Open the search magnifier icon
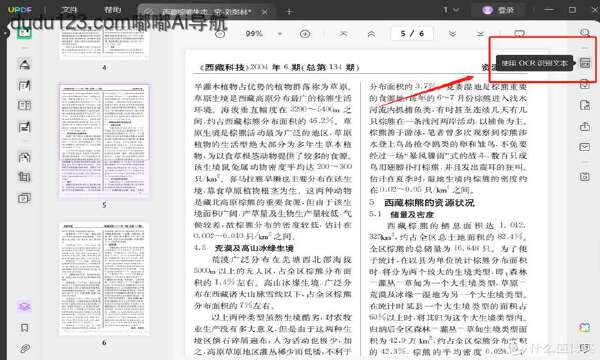Screen dimensions: 600x360 click(585, 33)
